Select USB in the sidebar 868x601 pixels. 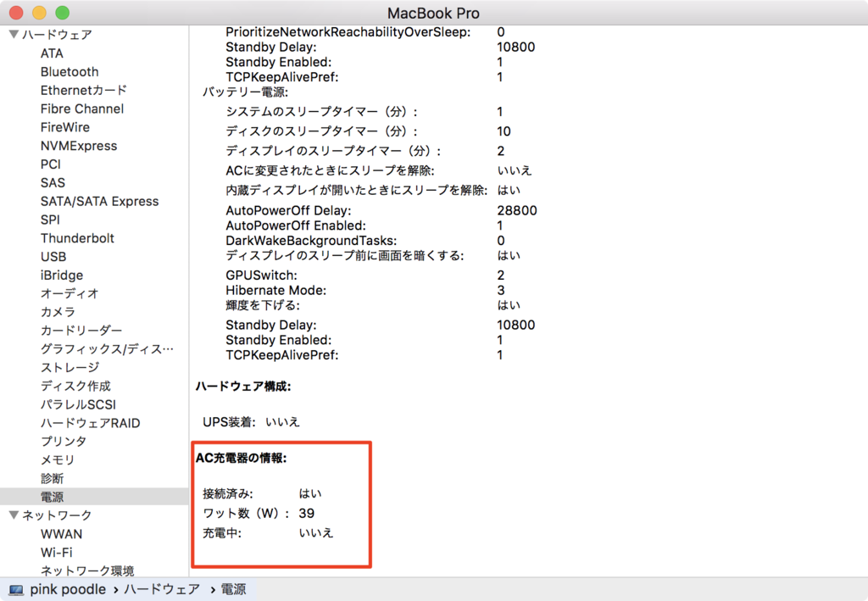[53, 257]
